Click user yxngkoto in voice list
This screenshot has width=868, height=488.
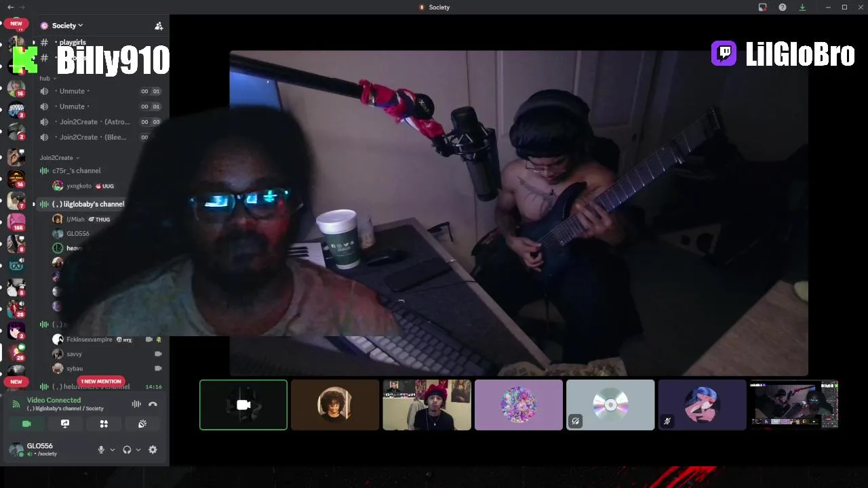click(x=79, y=186)
